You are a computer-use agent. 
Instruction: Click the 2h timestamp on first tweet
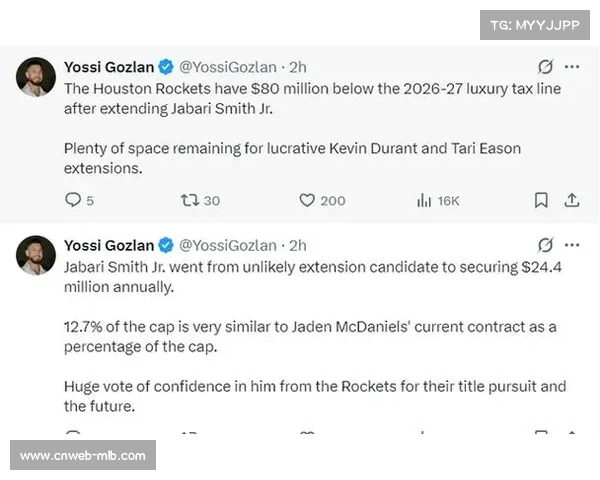pos(298,67)
